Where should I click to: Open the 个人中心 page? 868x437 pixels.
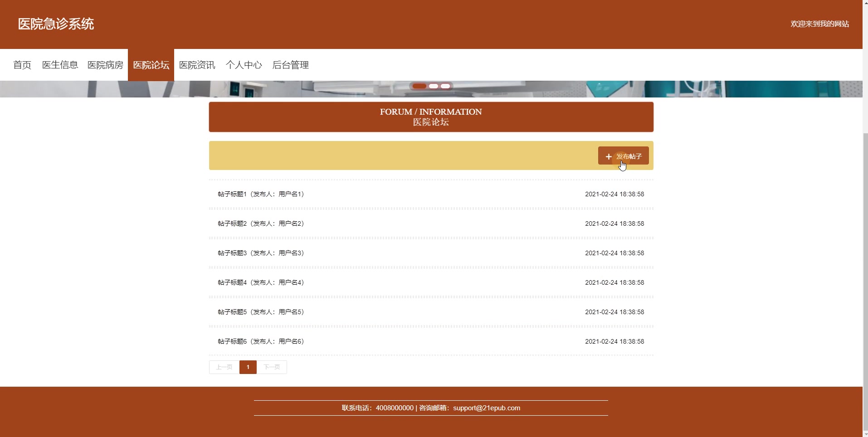tap(244, 65)
